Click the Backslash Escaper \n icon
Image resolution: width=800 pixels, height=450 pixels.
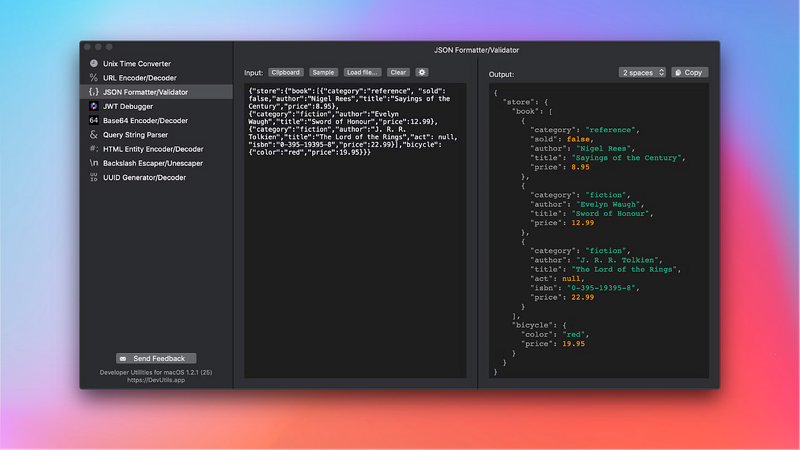tap(94, 163)
